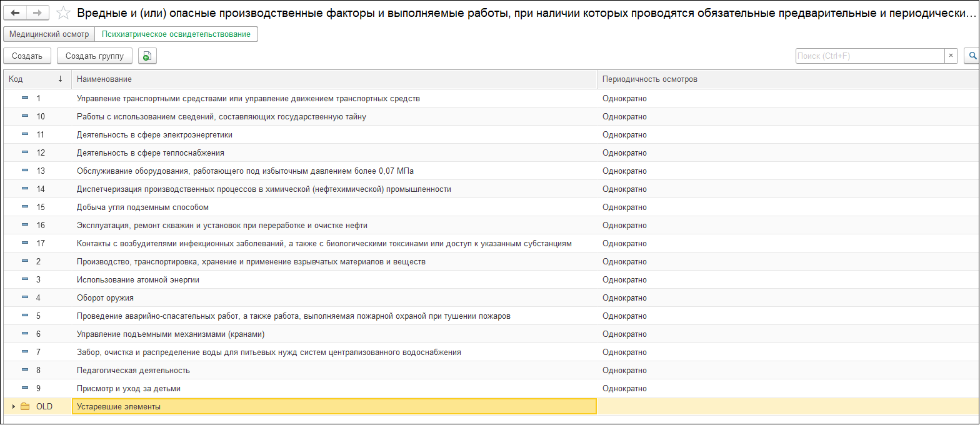Click the row icon for code 4

[x=25, y=297]
